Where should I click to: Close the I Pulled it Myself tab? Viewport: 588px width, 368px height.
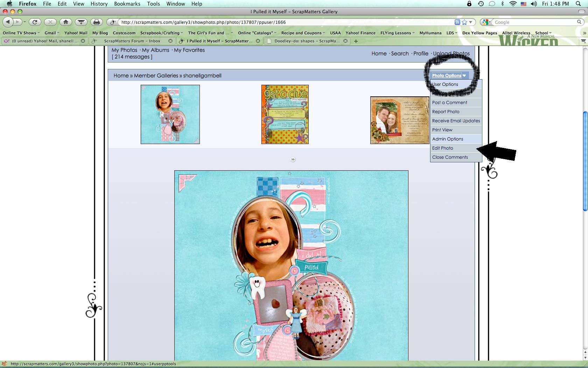(x=258, y=41)
